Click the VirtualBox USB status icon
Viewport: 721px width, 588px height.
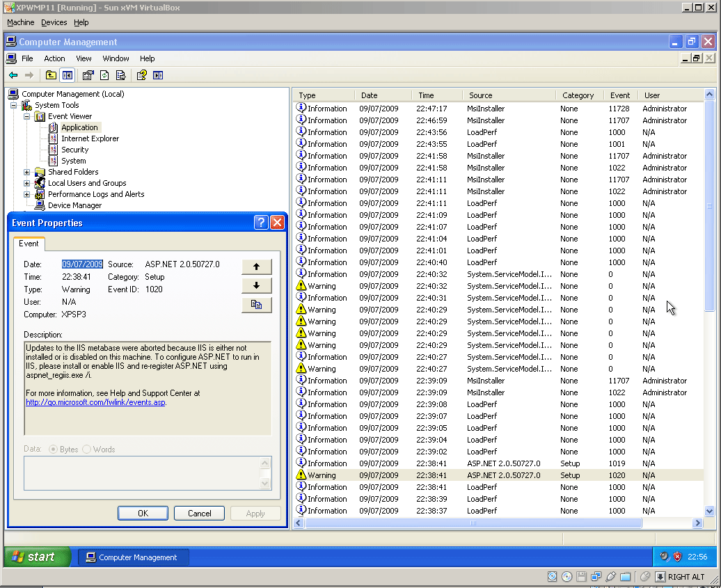point(610,576)
